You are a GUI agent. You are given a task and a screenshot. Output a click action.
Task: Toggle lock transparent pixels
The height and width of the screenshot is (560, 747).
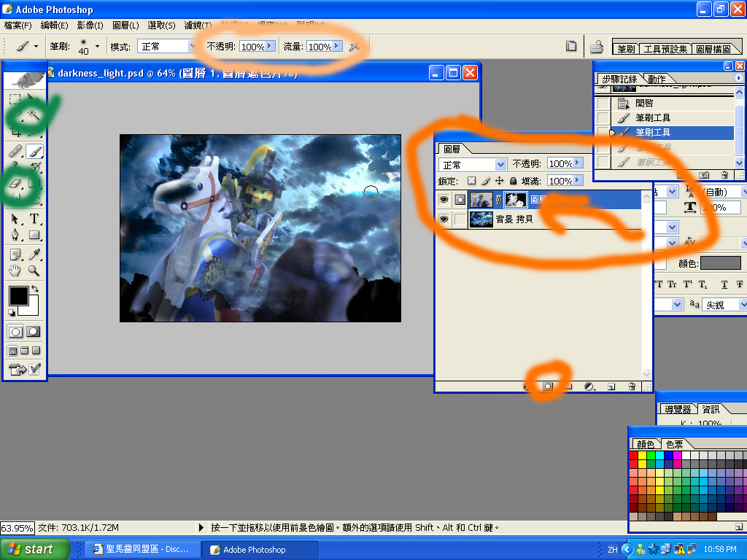point(471,181)
